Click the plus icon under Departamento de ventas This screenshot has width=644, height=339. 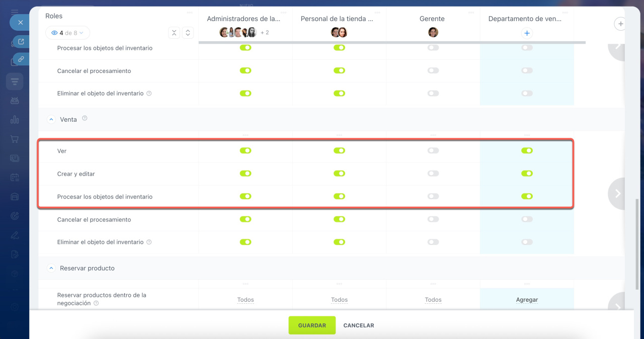tap(527, 33)
